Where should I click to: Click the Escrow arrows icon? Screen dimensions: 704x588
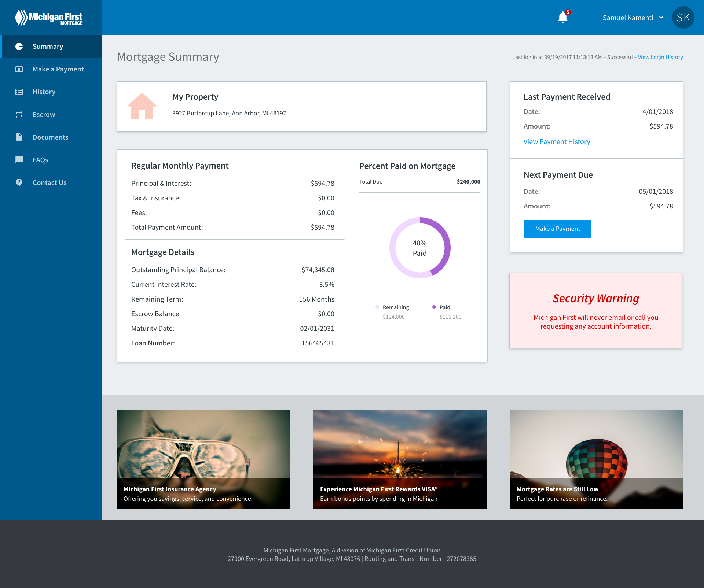point(19,115)
